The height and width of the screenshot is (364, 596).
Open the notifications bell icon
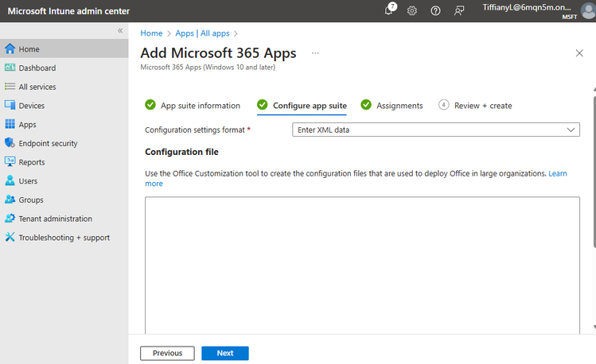pos(389,10)
